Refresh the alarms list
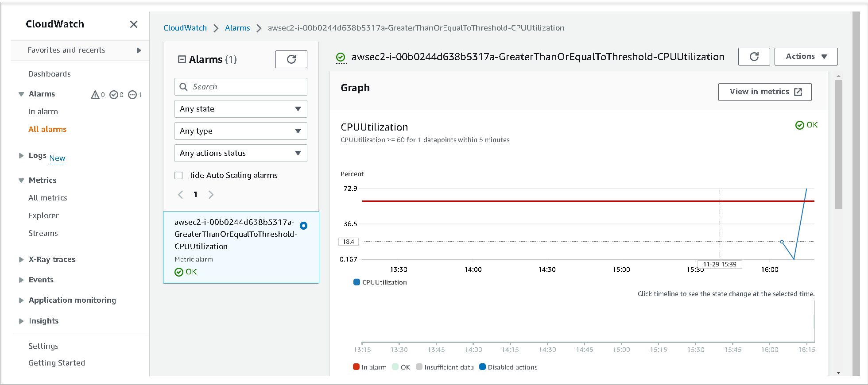The image size is (868, 385). [x=291, y=59]
